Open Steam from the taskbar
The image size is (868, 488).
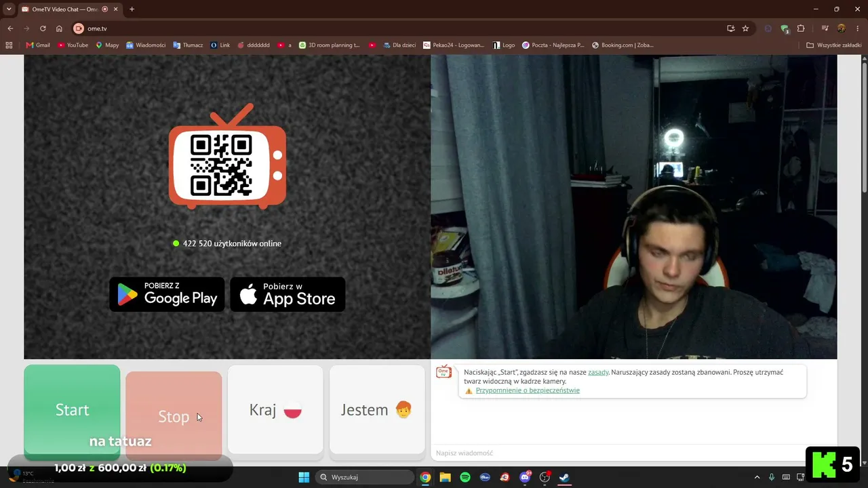pyautogui.click(x=564, y=477)
